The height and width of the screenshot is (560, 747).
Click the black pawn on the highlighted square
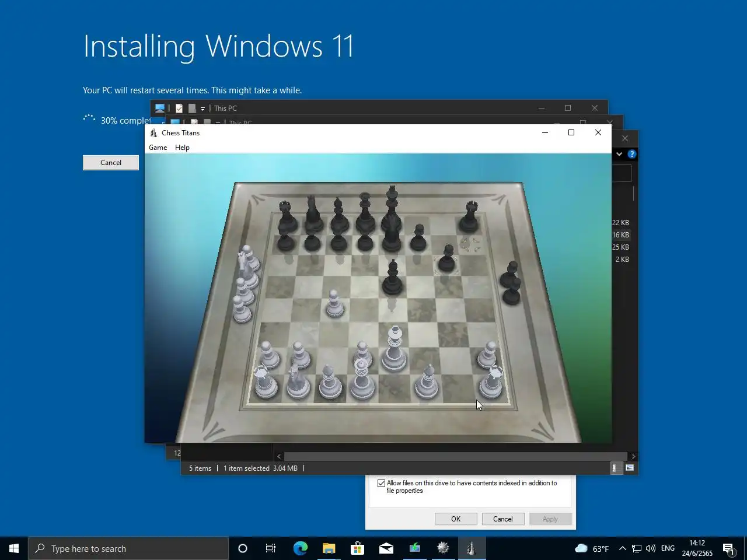pyautogui.click(x=447, y=258)
